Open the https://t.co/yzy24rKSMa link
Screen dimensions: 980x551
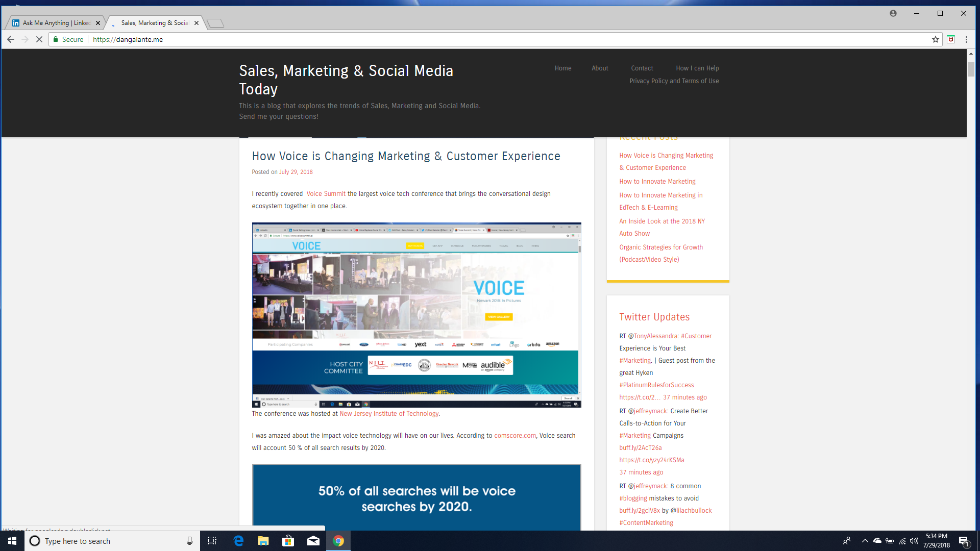click(651, 460)
